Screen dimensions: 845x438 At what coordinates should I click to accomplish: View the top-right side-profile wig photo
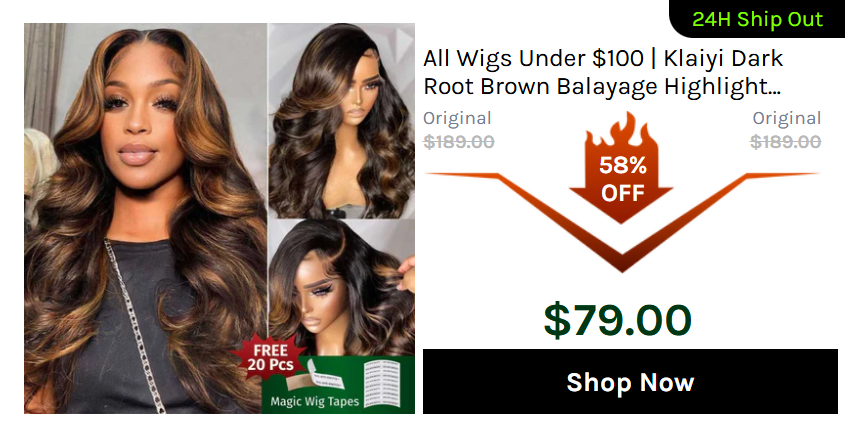(x=342, y=121)
